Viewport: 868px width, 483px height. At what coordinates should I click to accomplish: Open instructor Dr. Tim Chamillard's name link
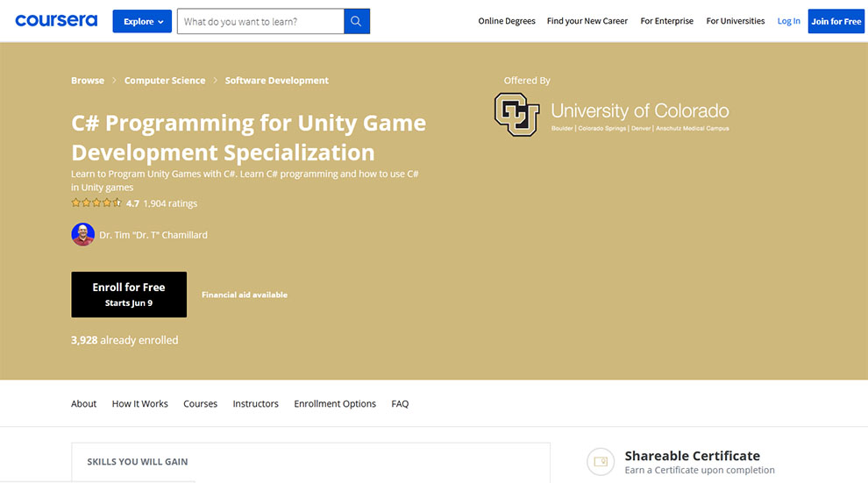click(153, 235)
